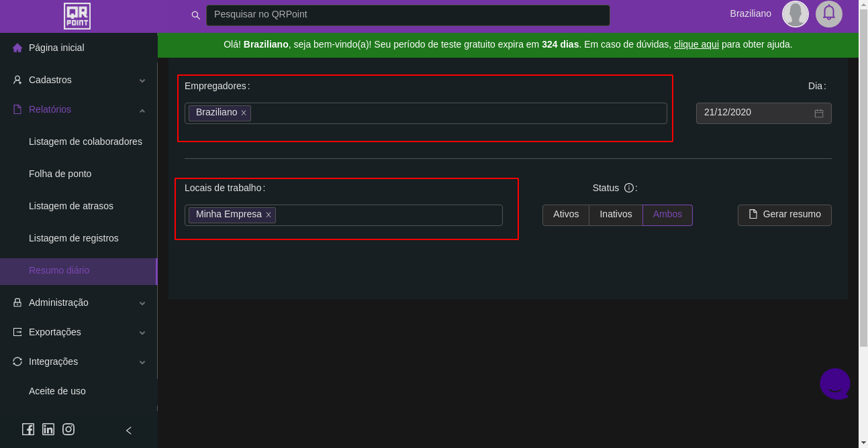868x448 pixels.
Task: Go to Listagem de atrasos
Action: coord(70,206)
